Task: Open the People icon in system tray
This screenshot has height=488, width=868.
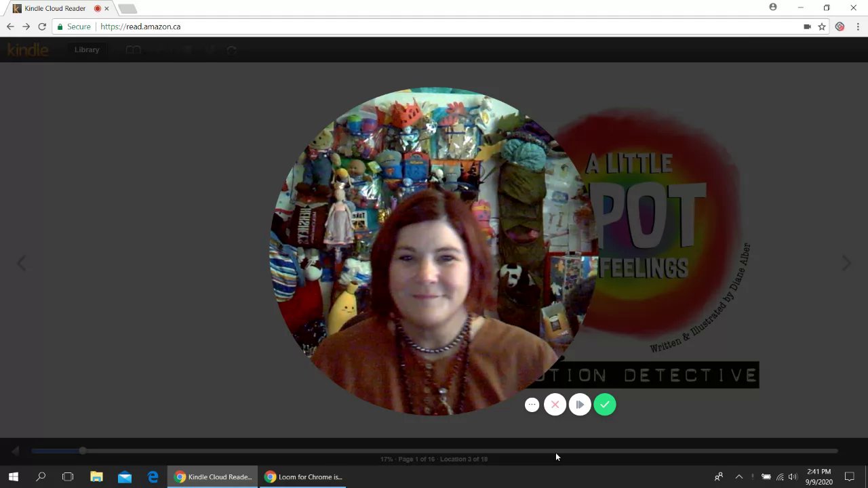Action: [x=719, y=476]
